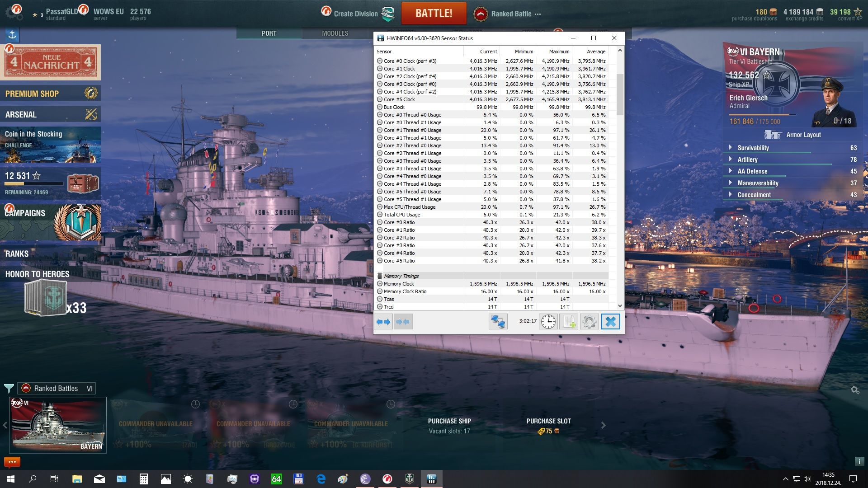Open Coin in the Stocking challenge banner
The image size is (868, 488).
(50, 145)
